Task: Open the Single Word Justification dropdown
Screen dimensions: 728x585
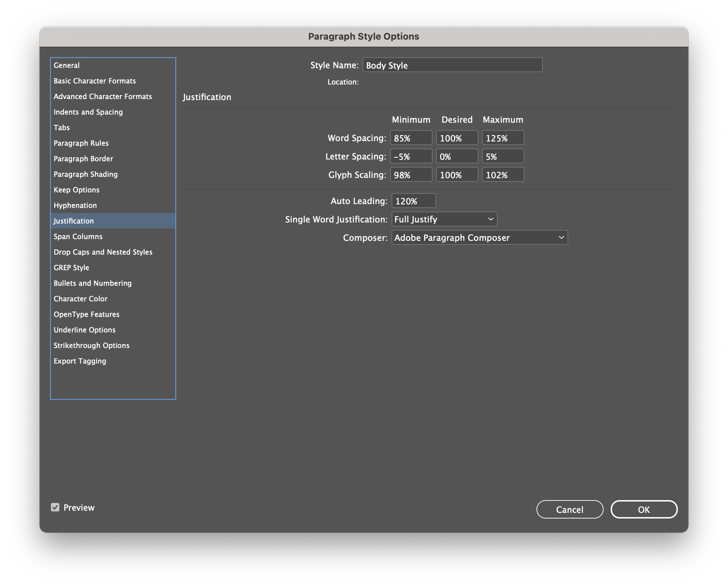Action: 444,219
